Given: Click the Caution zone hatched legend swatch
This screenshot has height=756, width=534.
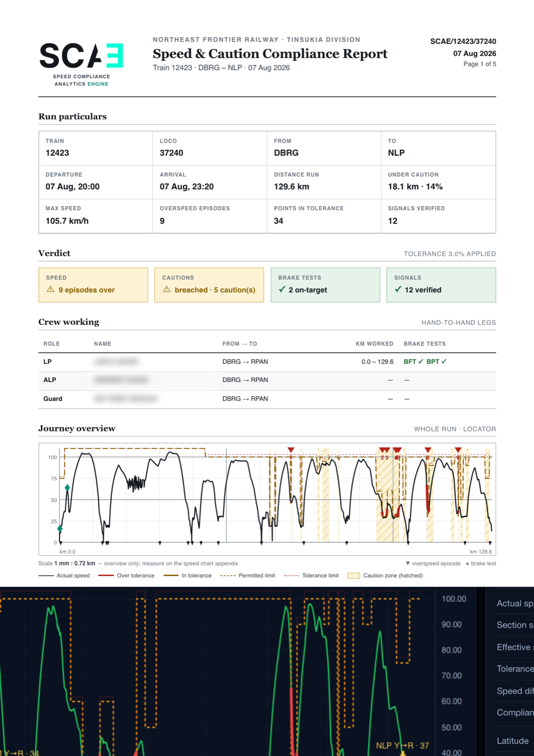Looking at the screenshot, I should (354, 576).
